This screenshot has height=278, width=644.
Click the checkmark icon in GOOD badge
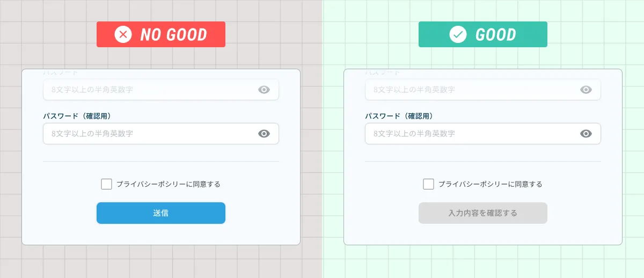coord(458,35)
